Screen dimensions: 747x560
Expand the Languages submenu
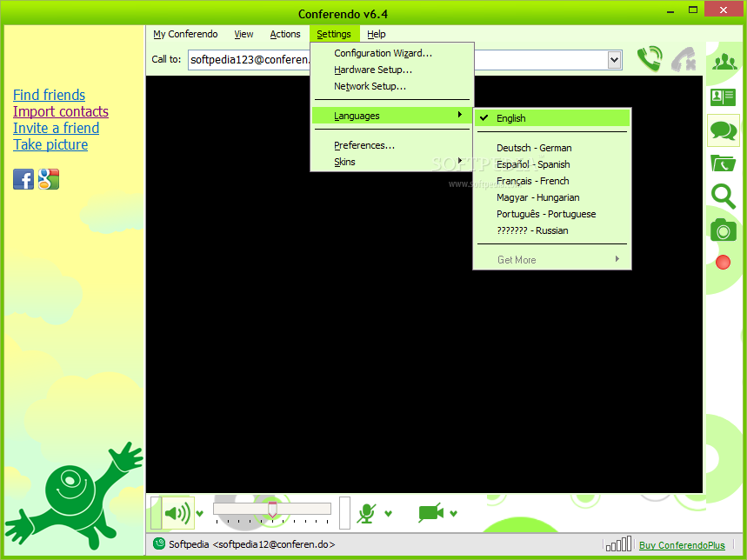tap(391, 116)
